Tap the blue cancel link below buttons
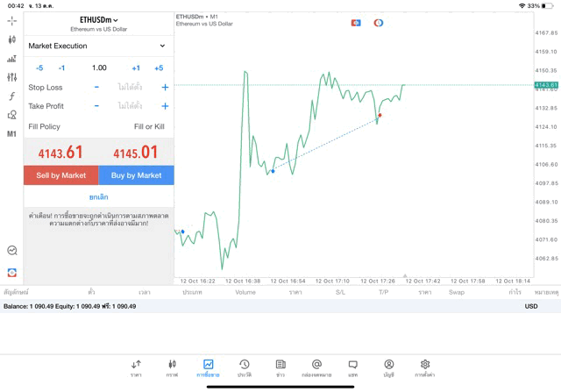 coord(98,197)
